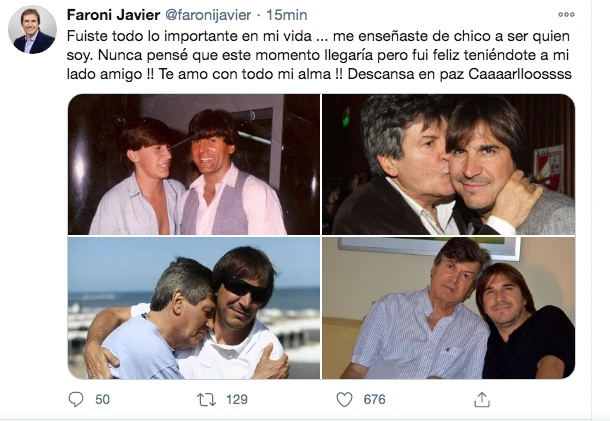Click the 676 likes count
Viewport: 610px width, 421px height.
[374, 399]
